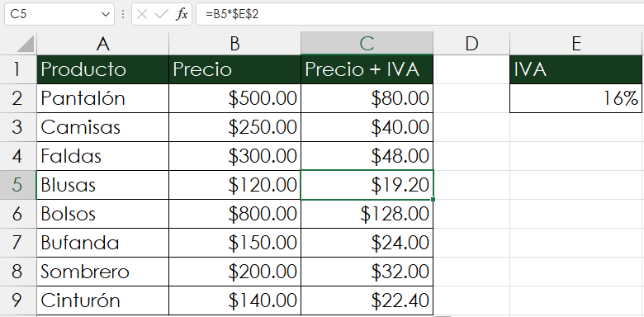
Task: Select column E header
Action: [x=575, y=43]
